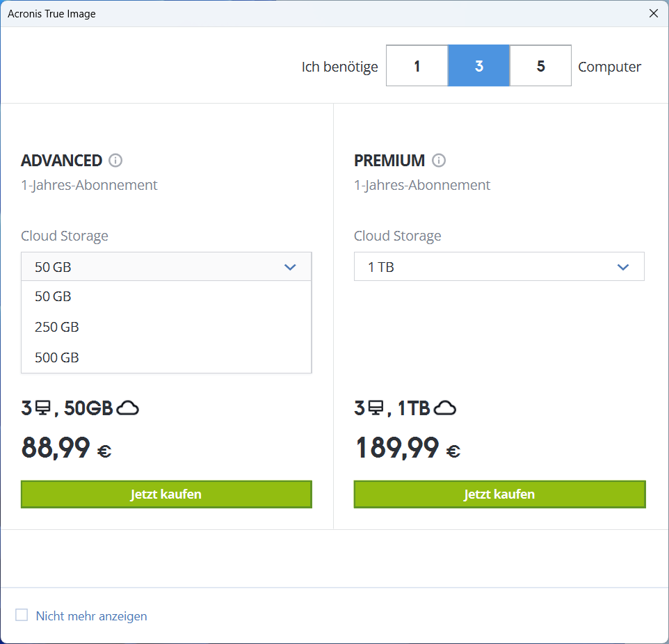Choose 500 GB from the dropdown list

pos(166,357)
